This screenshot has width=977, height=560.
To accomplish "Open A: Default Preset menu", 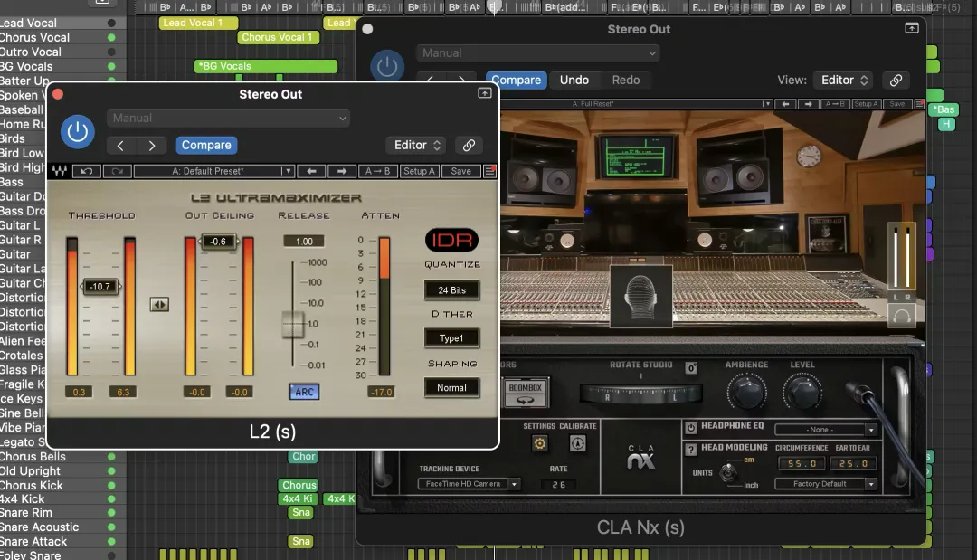I will point(213,171).
